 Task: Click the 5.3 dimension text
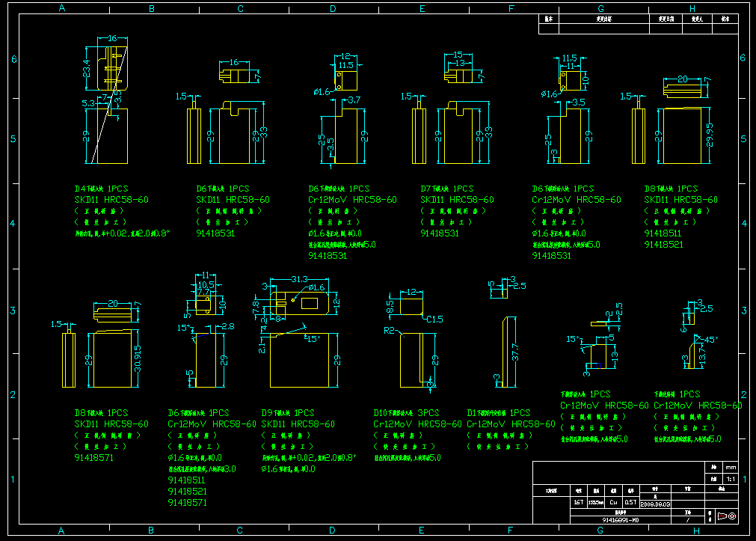pos(88,103)
